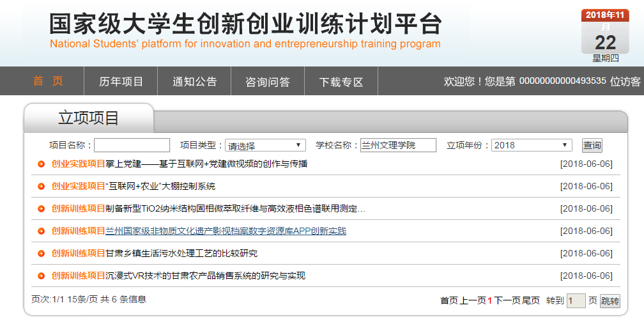Click the 尾页 last page link
The width and height of the screenshot is (644, 319).
[531, 300]
